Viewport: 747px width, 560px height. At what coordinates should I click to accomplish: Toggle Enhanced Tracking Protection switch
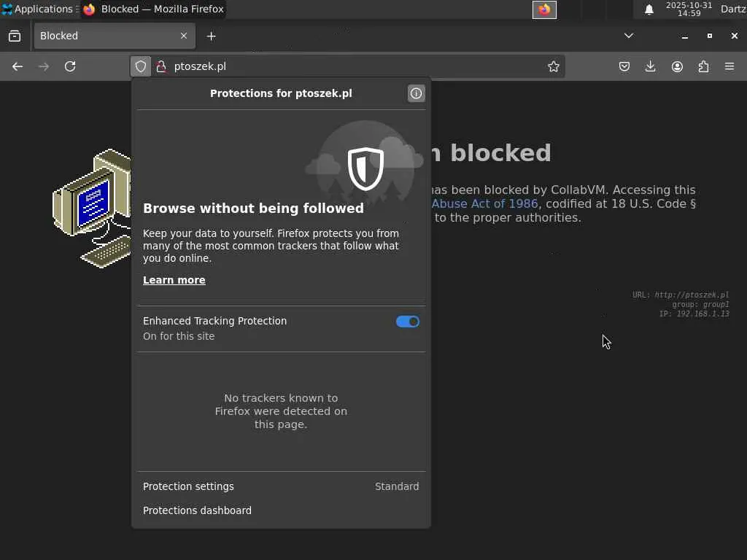click(407, 322)
